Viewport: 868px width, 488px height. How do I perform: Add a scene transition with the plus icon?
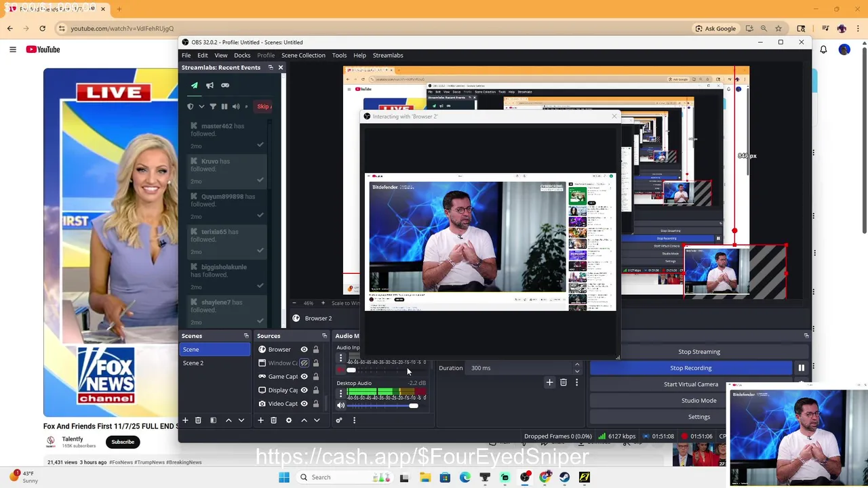click(x=549, y=383)
